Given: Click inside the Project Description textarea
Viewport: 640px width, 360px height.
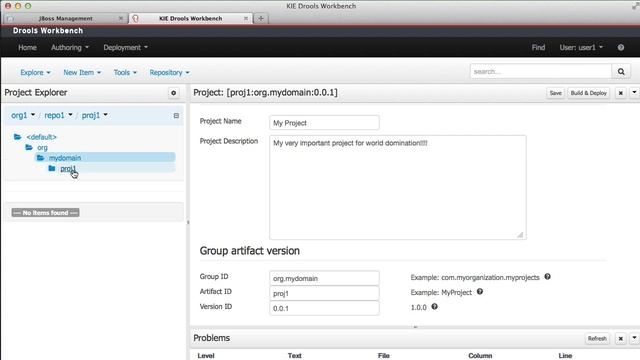Looking at the screenshot, I should coord(398,187).
